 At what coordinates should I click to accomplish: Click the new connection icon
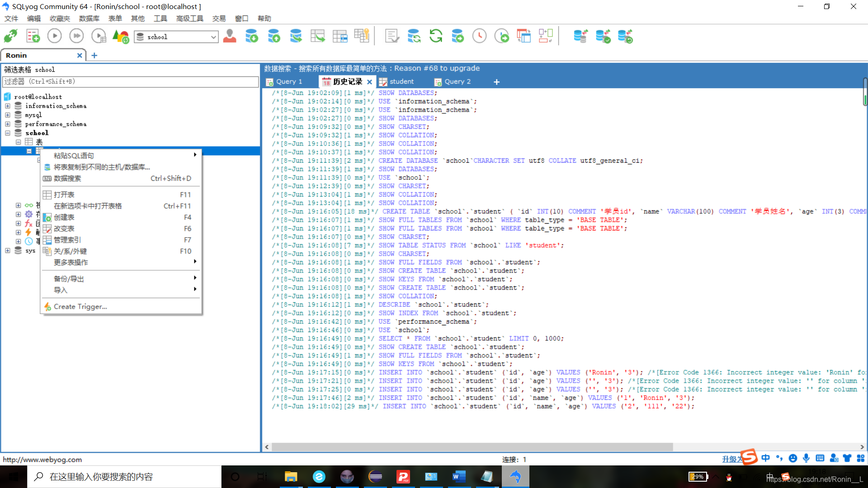click(10, 36)
